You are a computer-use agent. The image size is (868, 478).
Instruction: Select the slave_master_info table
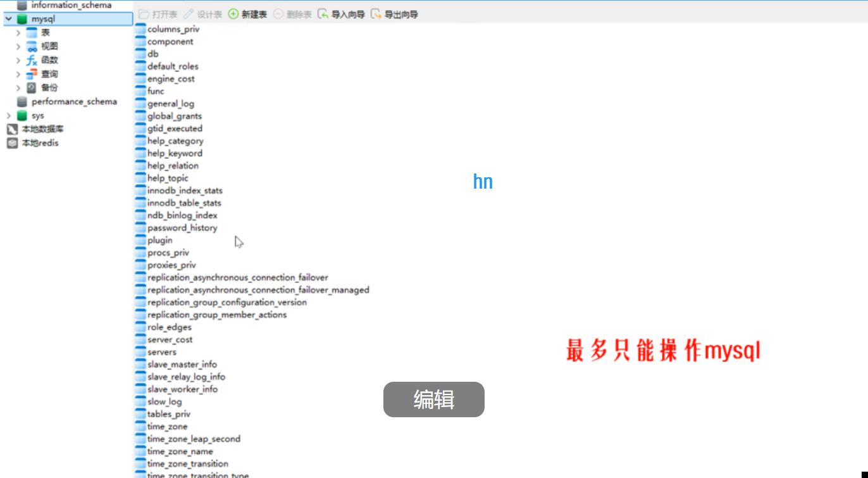[x=182, y=365]
